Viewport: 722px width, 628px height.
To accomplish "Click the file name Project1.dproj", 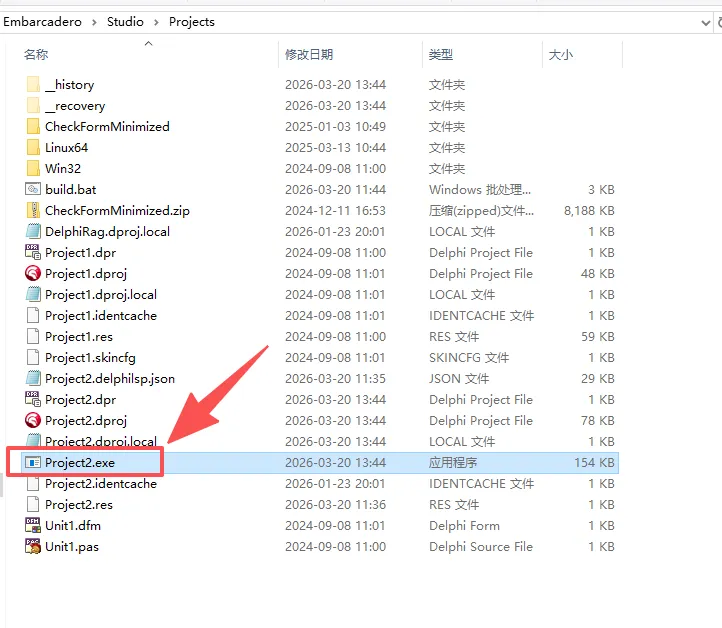I will [86, 273].
